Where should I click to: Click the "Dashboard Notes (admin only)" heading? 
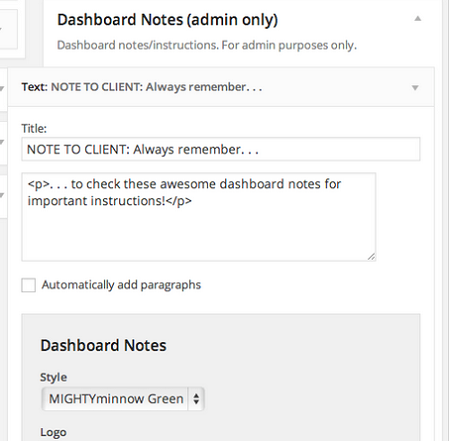click(x=167, y=20)
